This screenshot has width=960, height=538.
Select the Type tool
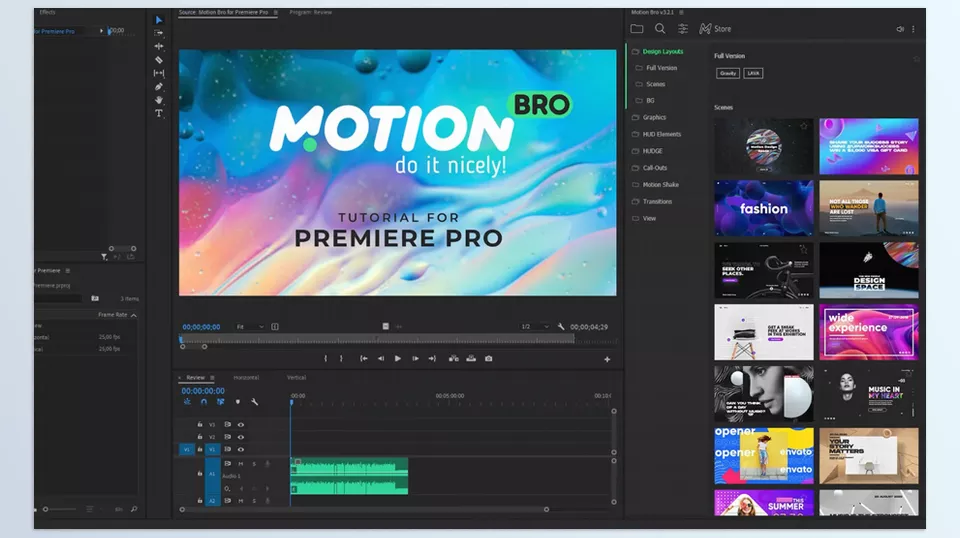[x=159, y=113]
